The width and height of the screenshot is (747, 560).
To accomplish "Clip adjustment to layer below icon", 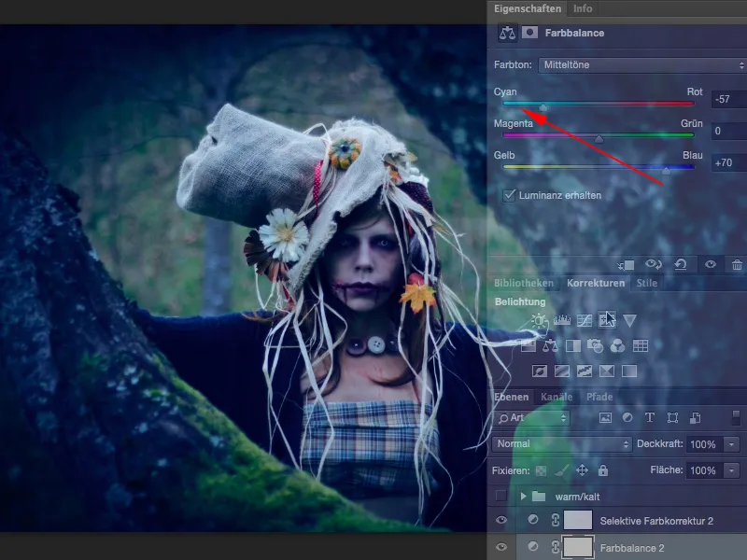I will (x=626, y=264).
